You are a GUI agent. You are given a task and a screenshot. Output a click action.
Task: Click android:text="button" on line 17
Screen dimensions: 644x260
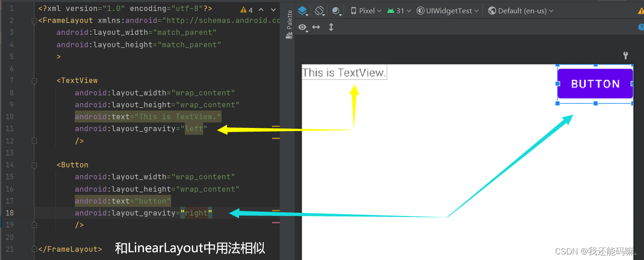tap(123, 201)
